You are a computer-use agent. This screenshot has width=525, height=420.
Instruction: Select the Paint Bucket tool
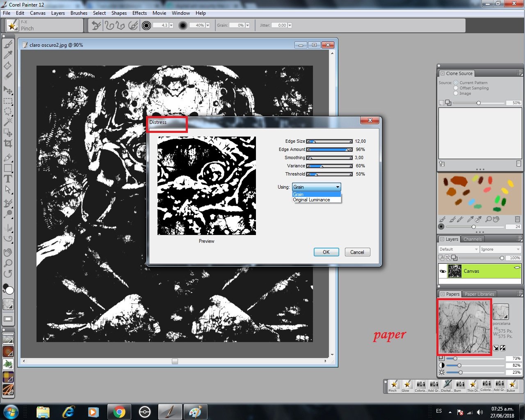coord(8,66)
